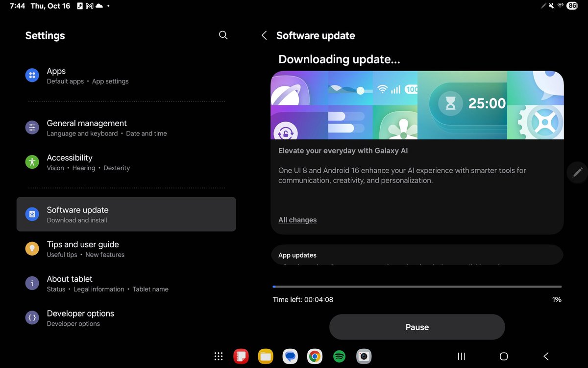Tap the green Accessibility icon
588x368 pixels.
[x=32, y=162]
